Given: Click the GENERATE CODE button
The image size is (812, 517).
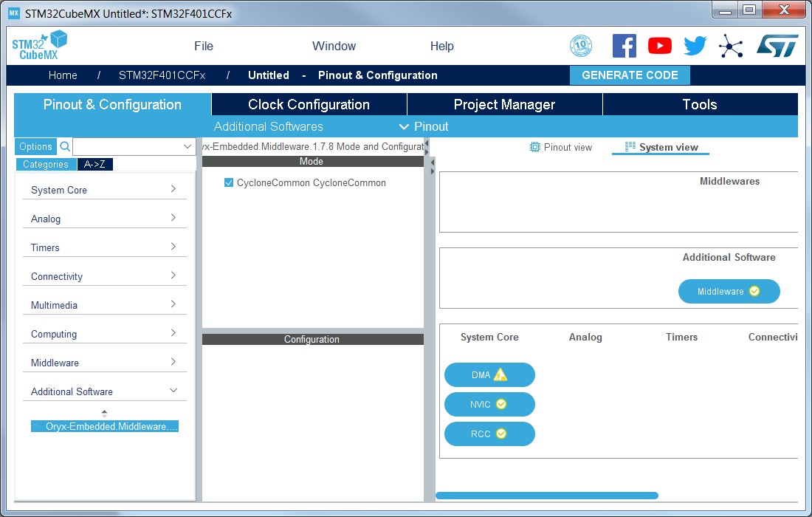Looking at the screenshot, I should coord(630,75).
